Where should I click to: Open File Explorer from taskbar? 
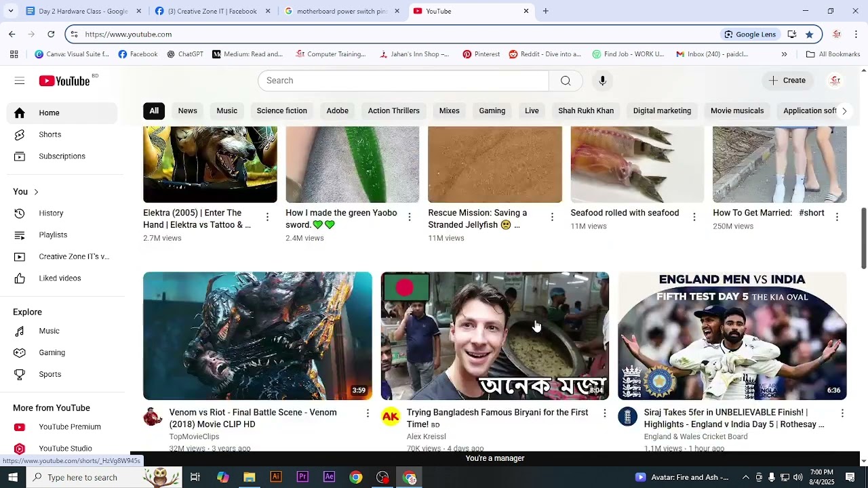pyautogui.click(x=249, y=477)
